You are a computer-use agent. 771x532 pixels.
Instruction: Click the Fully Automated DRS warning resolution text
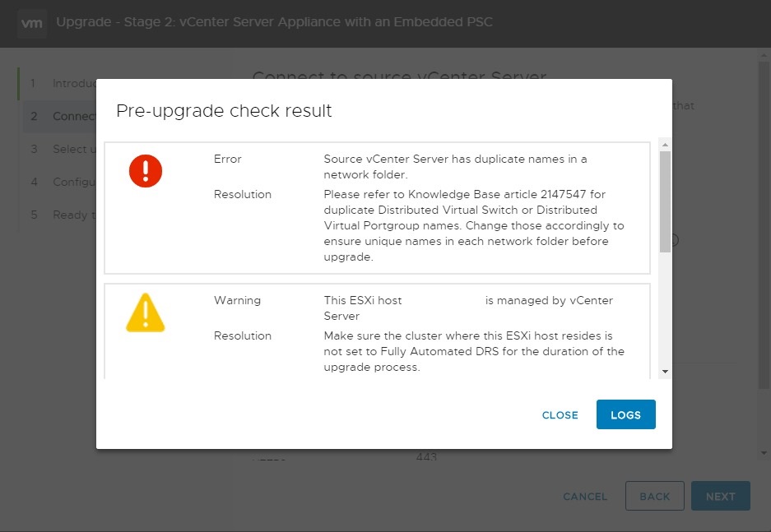point(473,351)
